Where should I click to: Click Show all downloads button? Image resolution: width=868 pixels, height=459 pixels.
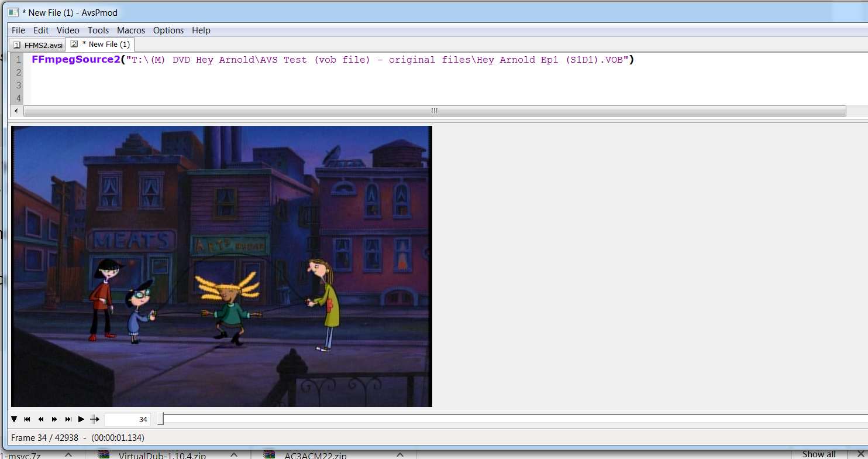[819, 454]
